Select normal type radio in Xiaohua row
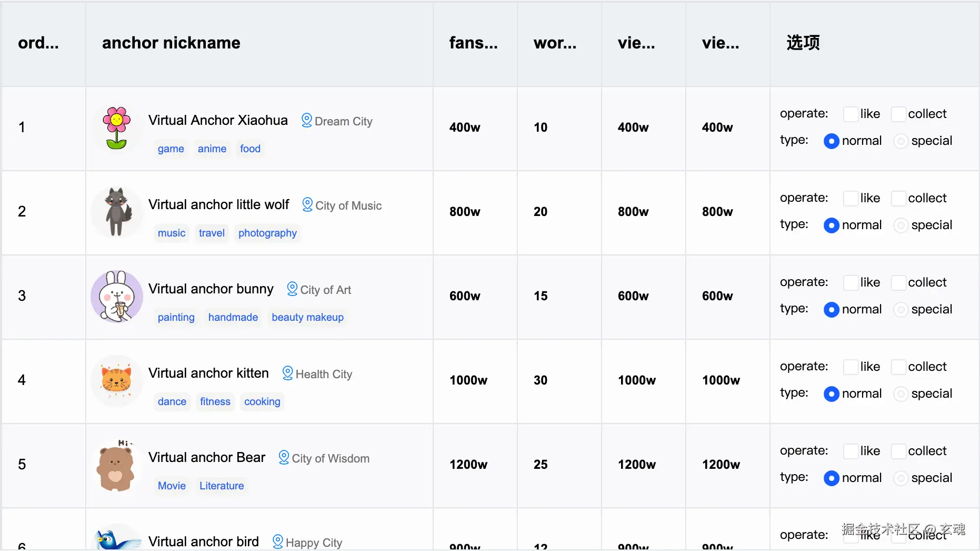The height and width of the screenshot is (551, 980). 831,141
